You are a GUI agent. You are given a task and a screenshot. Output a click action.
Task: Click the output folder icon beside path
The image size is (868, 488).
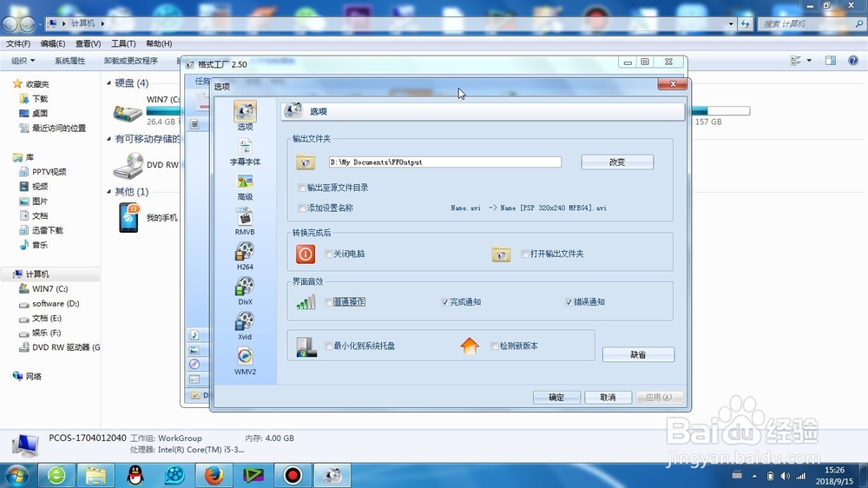306,162
